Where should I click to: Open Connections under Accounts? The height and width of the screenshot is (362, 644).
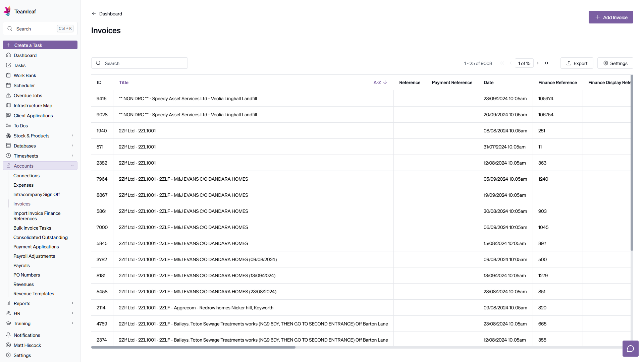[26, 176]
